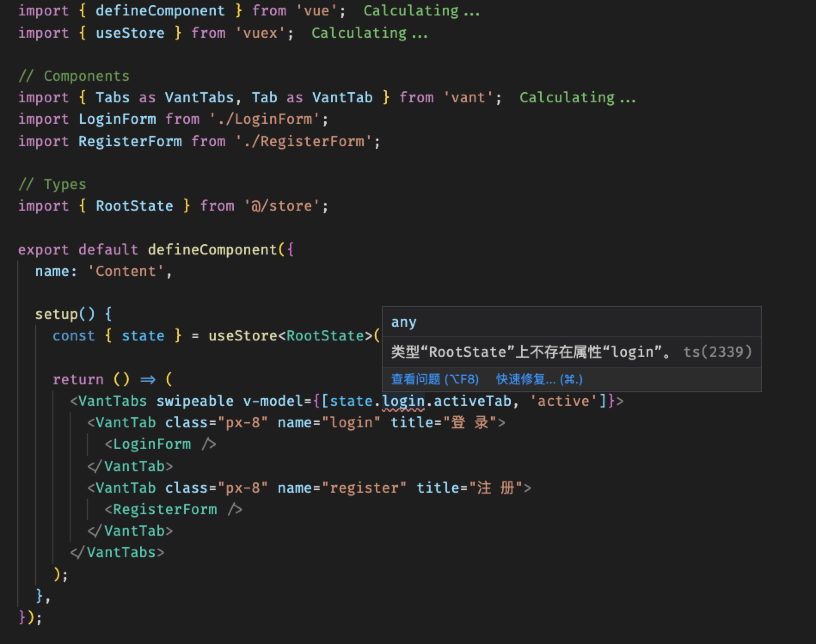This screenshot has height=644, width=816.
Task: Click the 'Content' name string
Action: click(126, 271)
